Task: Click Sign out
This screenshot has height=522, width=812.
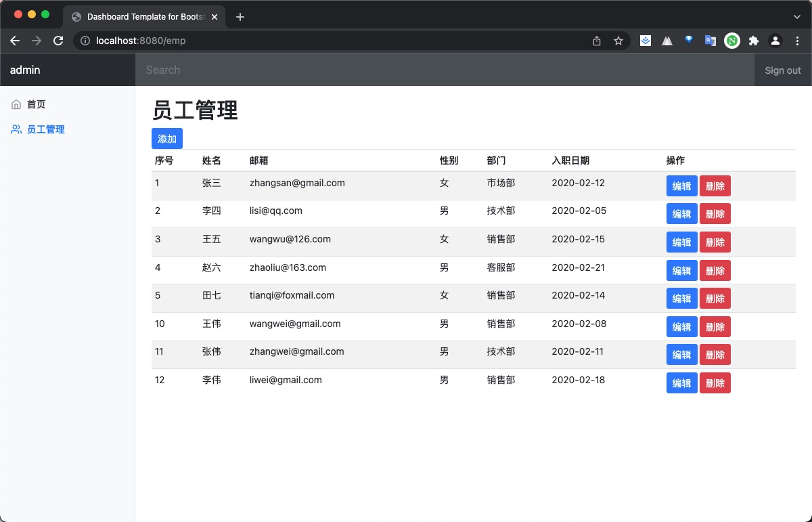Action: (782, 70)
